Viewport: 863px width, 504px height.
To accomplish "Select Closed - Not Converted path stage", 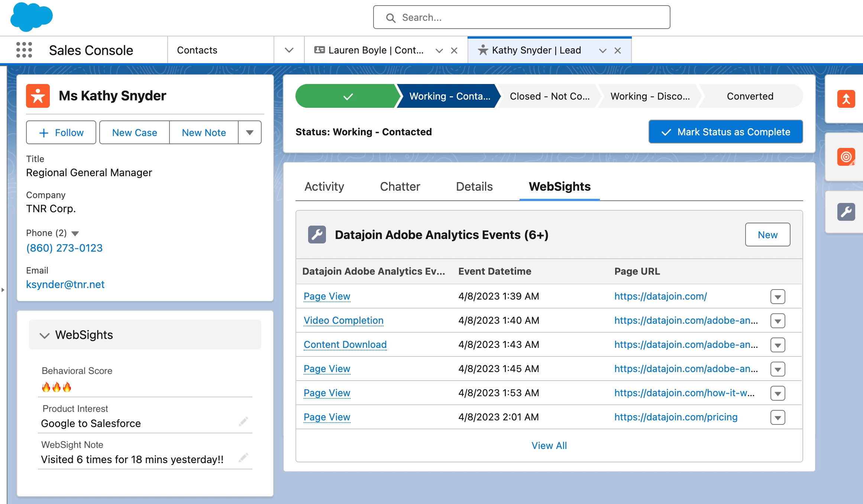I will (549, 96).
